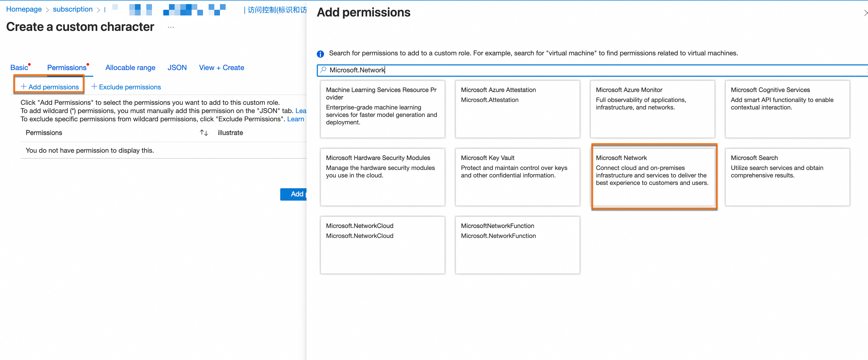
Task: Click the chevron after Homepage breadcrumb
Action: click(x=47, y=10)
